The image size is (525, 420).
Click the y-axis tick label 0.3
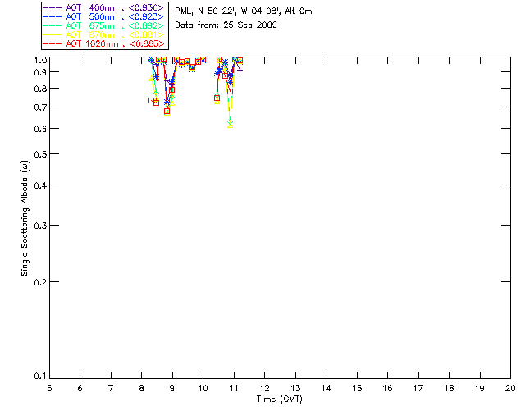coord(38,226)
